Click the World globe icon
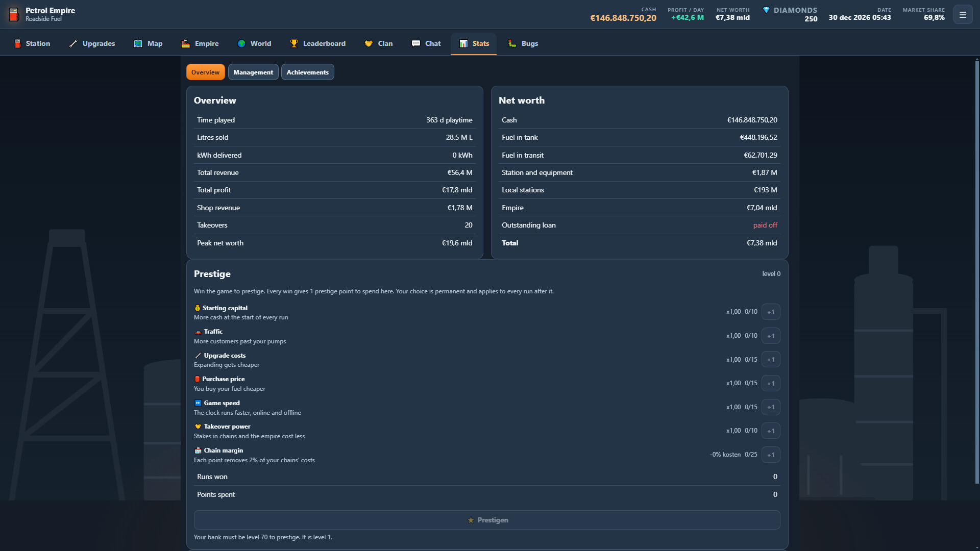The image size is (980, 551). (x=241, y=43)
